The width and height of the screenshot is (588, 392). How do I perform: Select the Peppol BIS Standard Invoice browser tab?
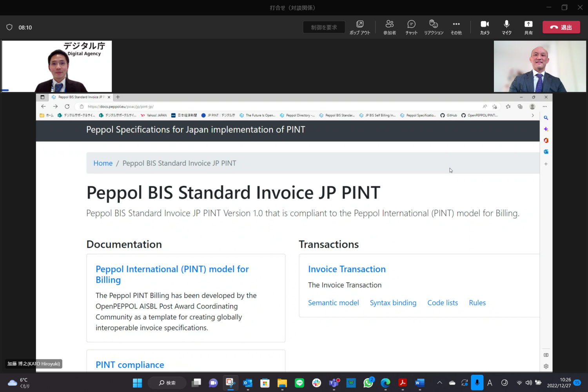tap(80, 97)
